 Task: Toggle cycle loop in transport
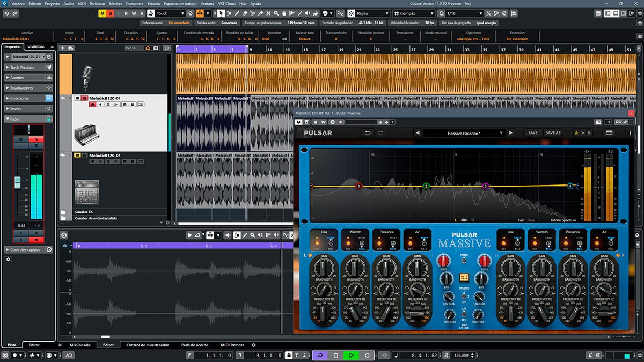320,355
